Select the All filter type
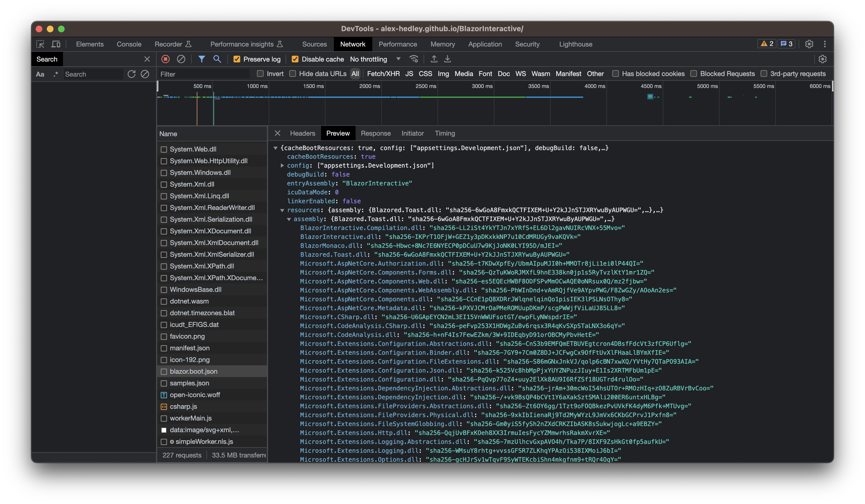865x504 pixels. (x=355, y=74)
